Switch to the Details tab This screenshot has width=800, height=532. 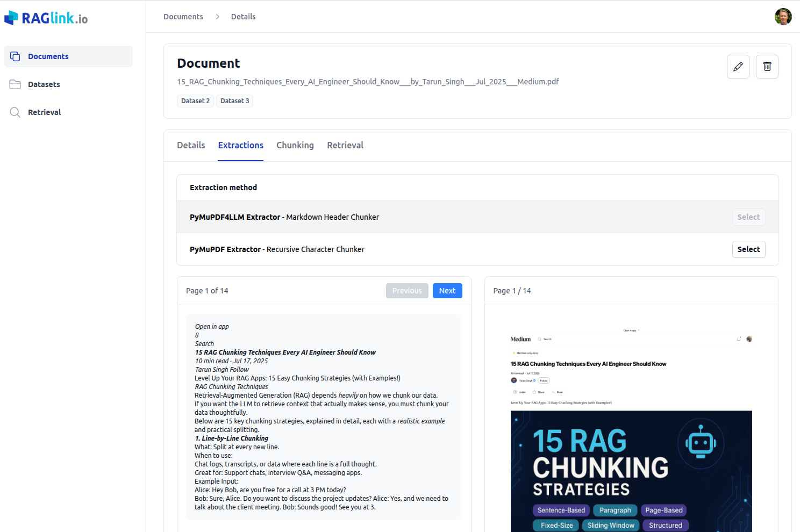point(191,145)
